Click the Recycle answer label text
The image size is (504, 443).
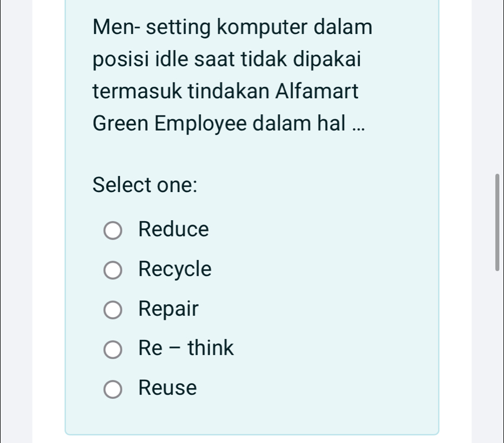pos(175,269)
